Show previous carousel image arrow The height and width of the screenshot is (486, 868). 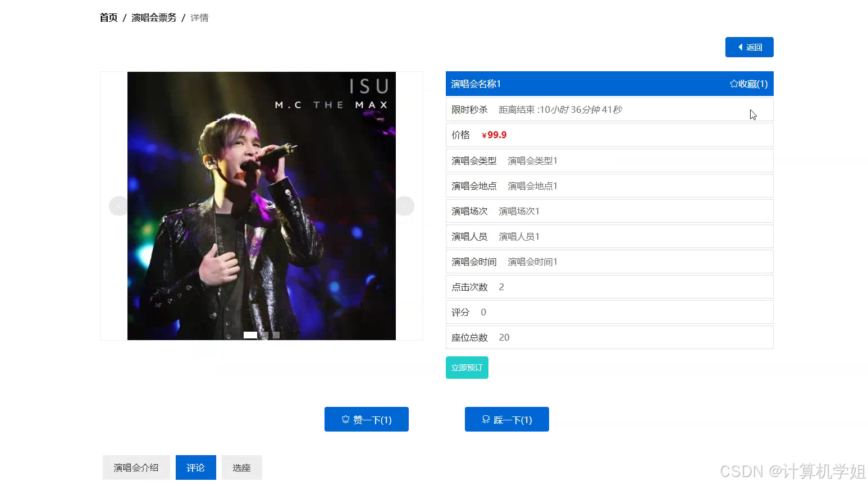point(118,206)
